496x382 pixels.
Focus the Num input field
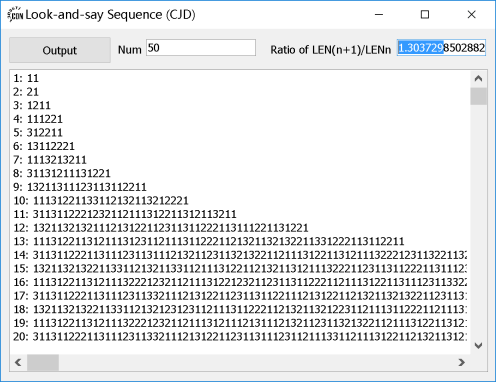tap(201, 48)
